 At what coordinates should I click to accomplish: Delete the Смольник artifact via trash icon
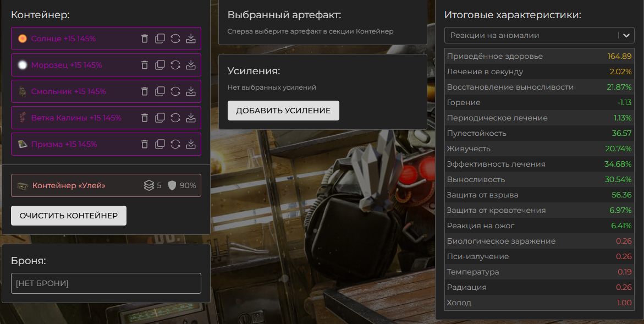click(145, 91)
